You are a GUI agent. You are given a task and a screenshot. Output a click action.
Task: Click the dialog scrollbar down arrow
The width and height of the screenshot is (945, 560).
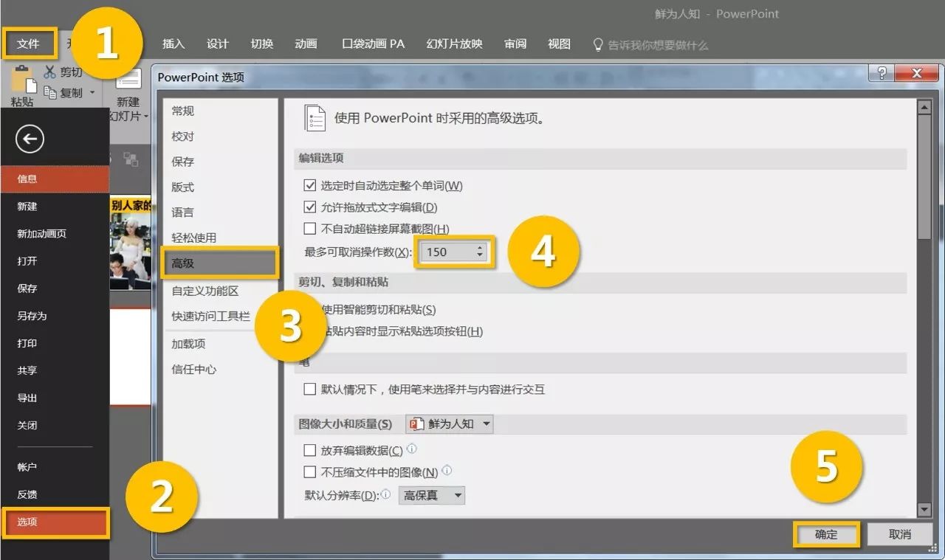point(924,510)
